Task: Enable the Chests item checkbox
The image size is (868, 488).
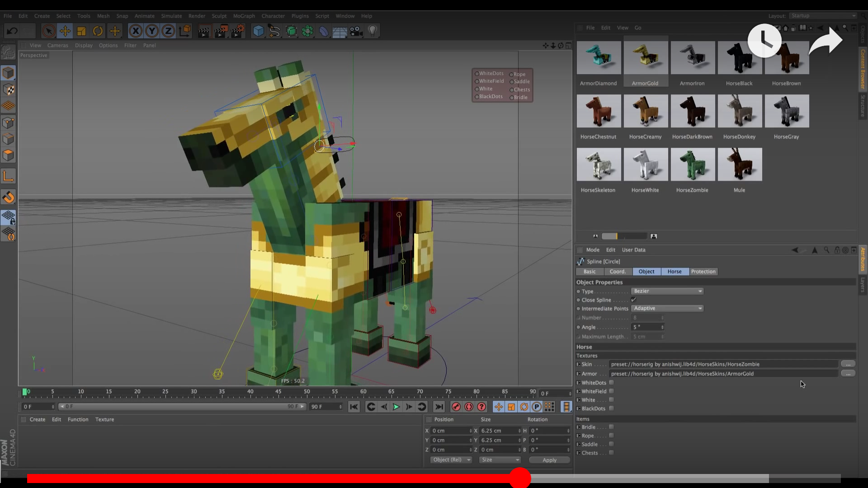Action: point(611,453)
